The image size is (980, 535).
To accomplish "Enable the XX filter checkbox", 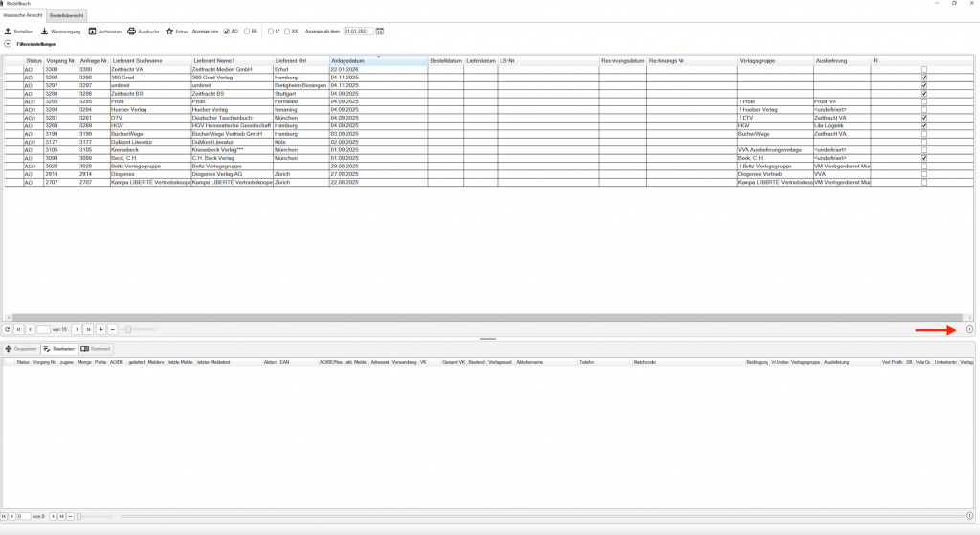I will tap(287, 32).
